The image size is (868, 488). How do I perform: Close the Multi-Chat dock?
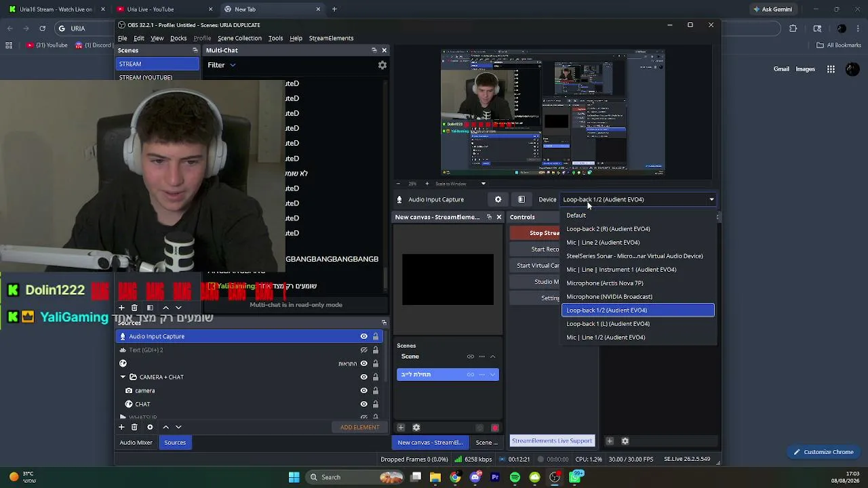(x=384, y=50)
